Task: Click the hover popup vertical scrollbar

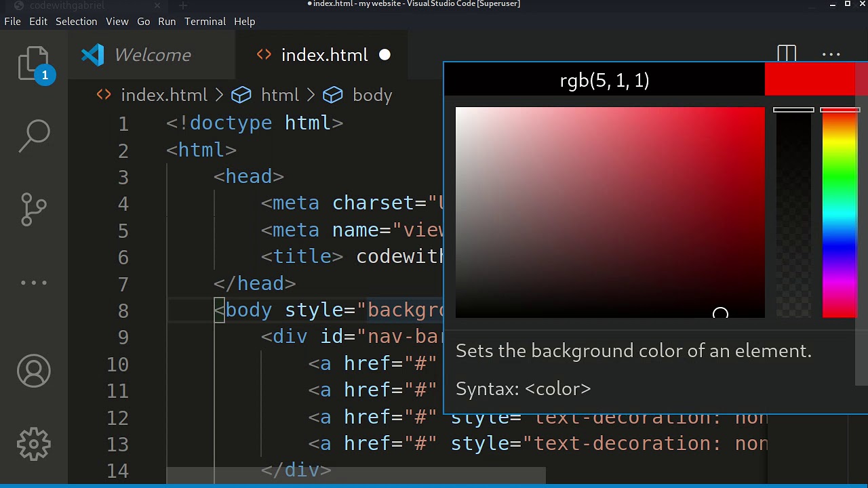Action: 862,224
